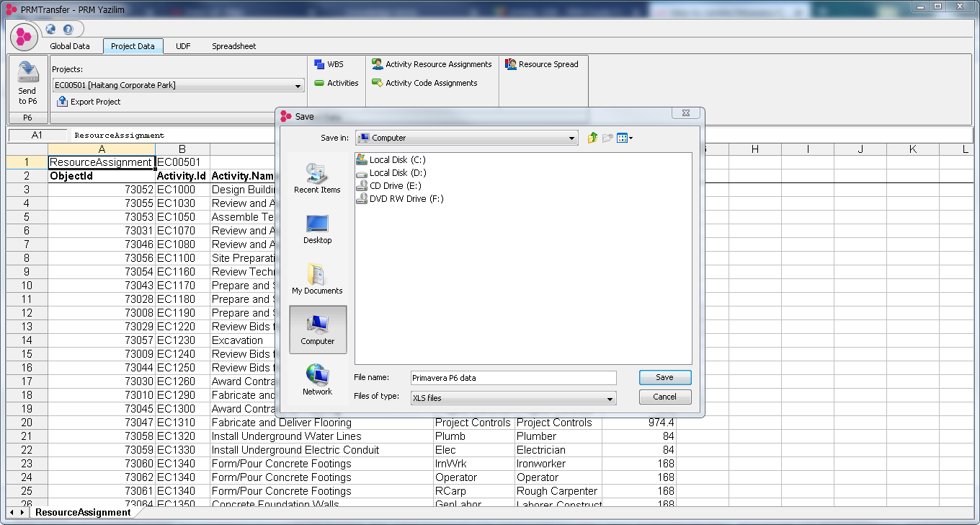Switch to the Global Data tab
Viewport: 980px width, 525px height.
click(70, 46)
